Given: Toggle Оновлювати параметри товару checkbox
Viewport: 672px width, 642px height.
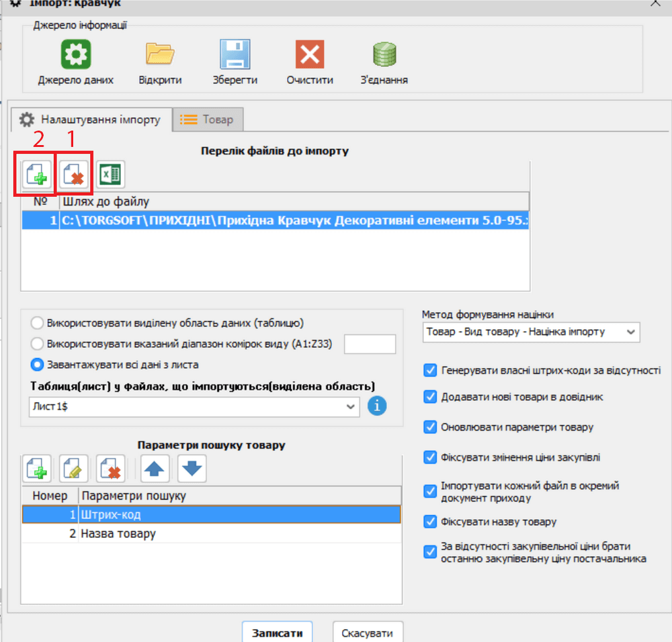Looking at the screenshot, I should [431, 427].
